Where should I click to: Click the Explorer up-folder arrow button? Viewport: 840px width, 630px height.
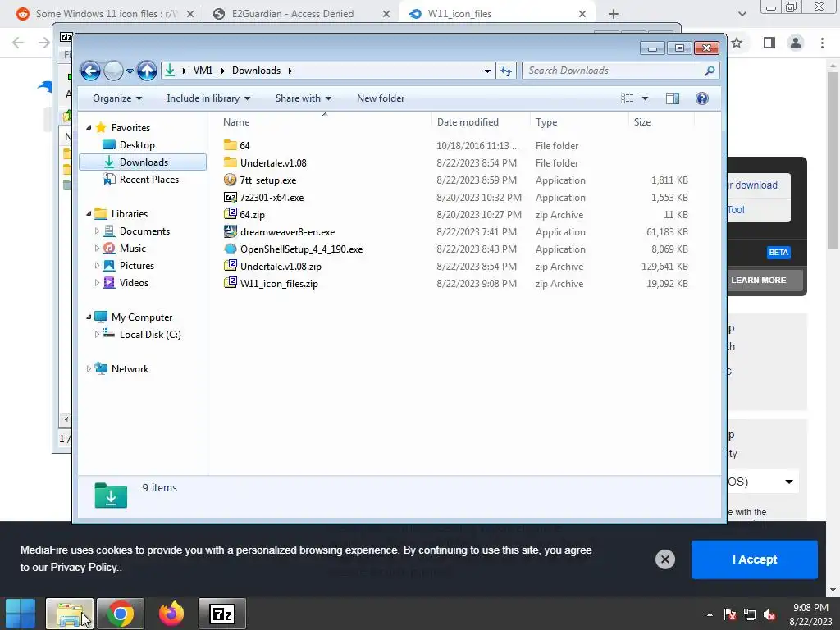[x=147, y=71]
